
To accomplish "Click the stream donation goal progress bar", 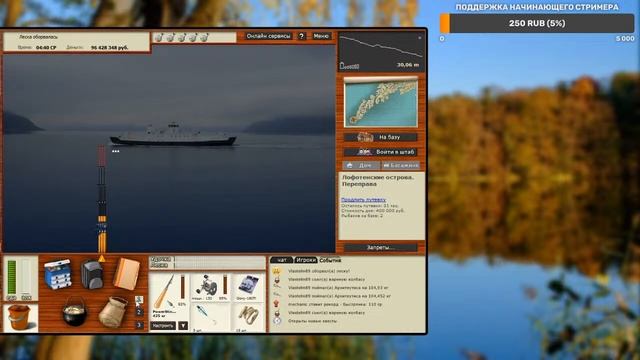I will (537, 23).
